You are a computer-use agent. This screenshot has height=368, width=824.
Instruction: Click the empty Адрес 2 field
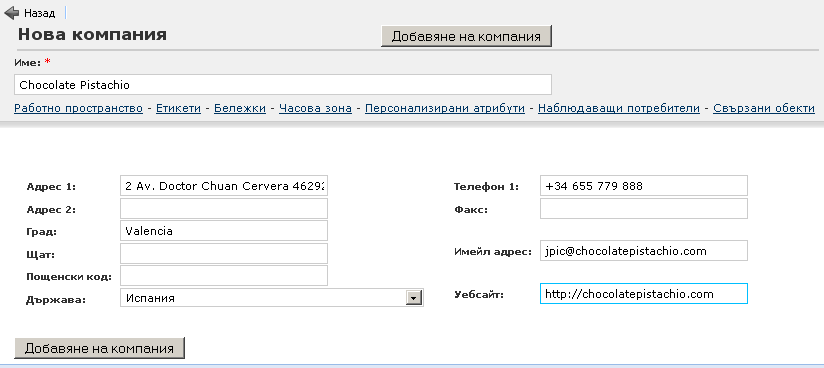(224, 209)
